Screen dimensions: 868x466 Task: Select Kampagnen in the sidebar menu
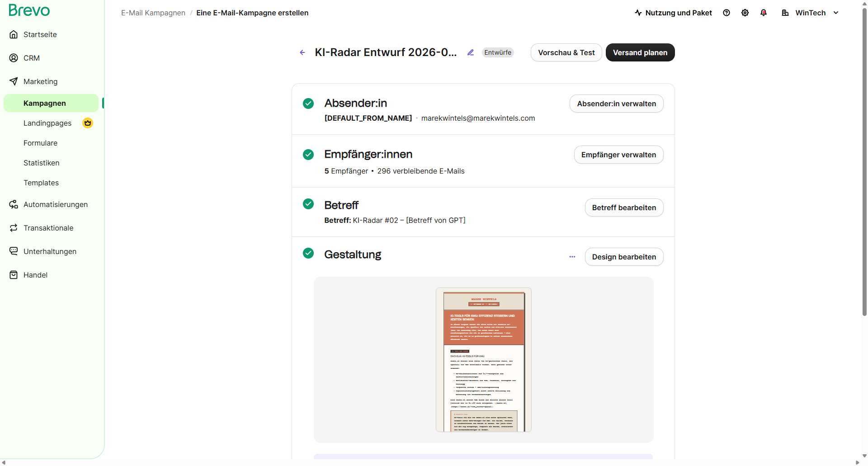(x=45, y=103)
